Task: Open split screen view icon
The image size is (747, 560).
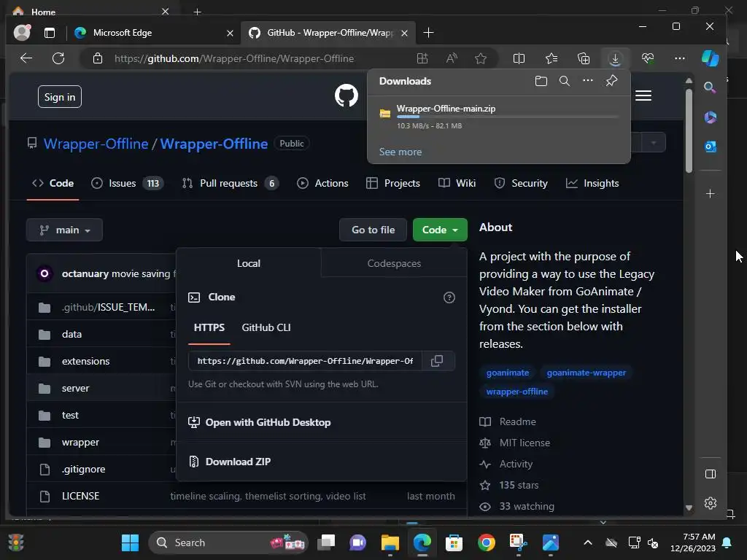Action: pyautogui.click(x=519, y=58)
